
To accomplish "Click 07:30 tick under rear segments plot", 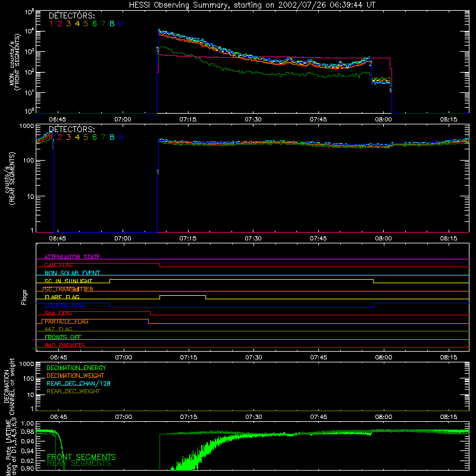I will click(x=253, y=239).
